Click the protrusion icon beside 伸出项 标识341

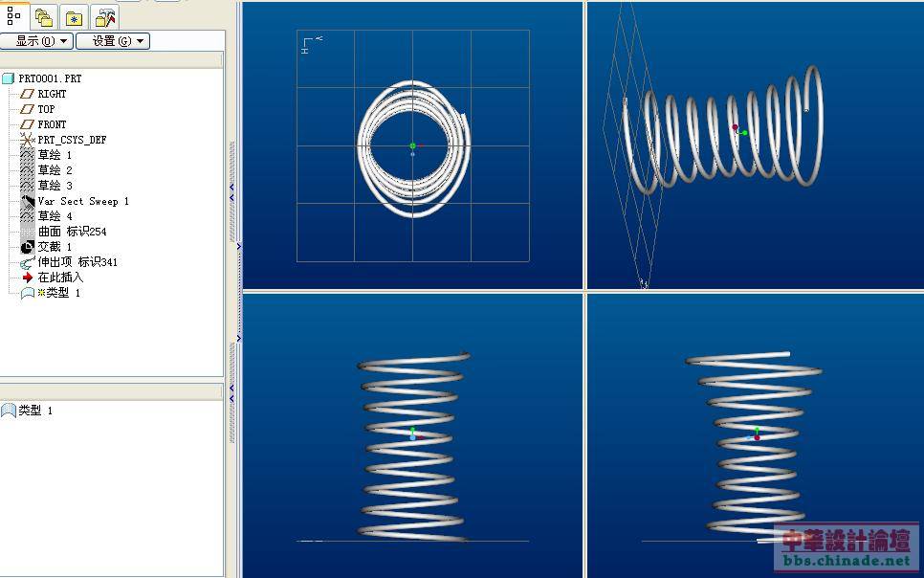point(27,262)
